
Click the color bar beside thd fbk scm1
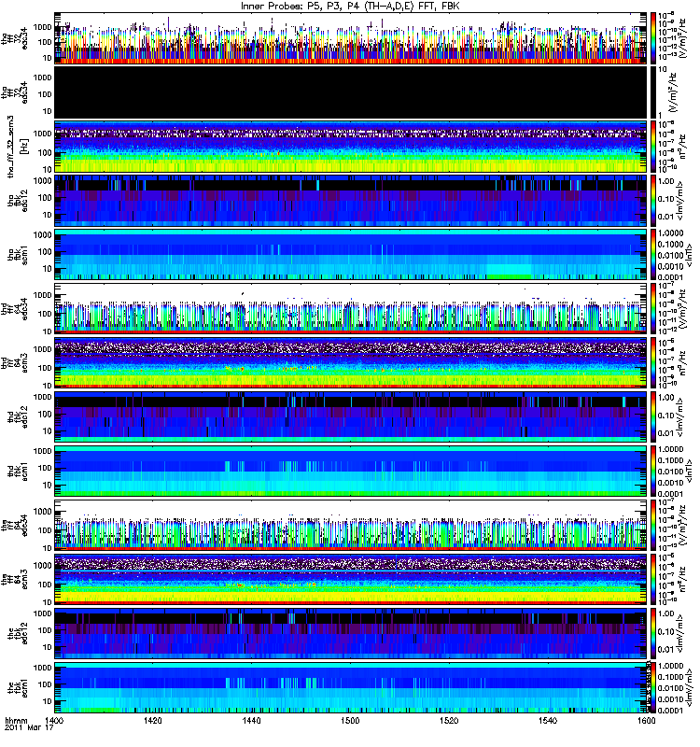point(653,471)
